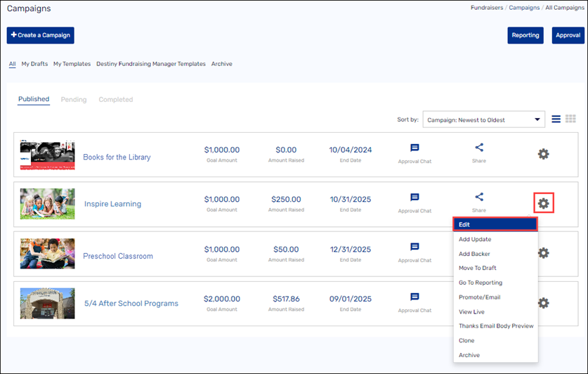Switch to list view layout

click(556, 120)
